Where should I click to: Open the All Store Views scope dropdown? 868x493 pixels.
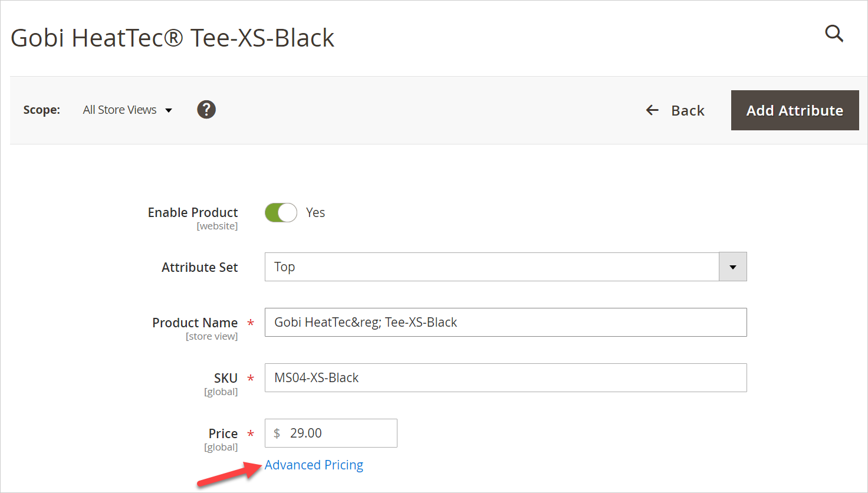tap(127, 110)
